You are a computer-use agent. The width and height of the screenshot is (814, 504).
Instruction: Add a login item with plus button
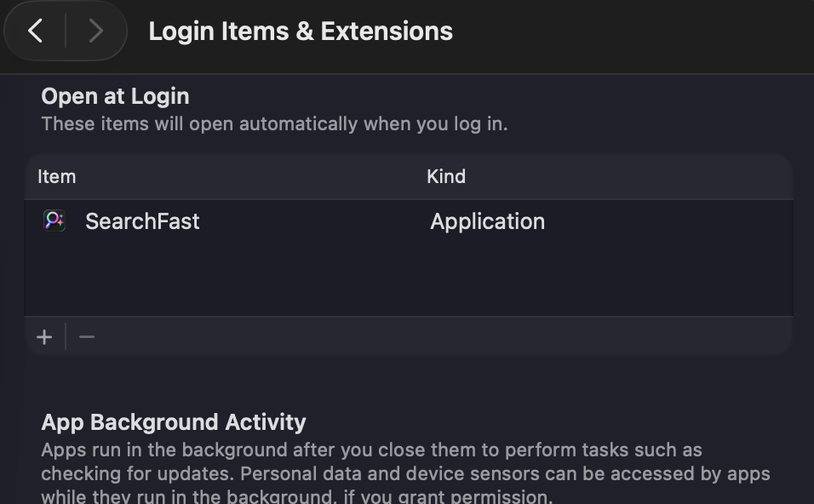tap(44, 337)
